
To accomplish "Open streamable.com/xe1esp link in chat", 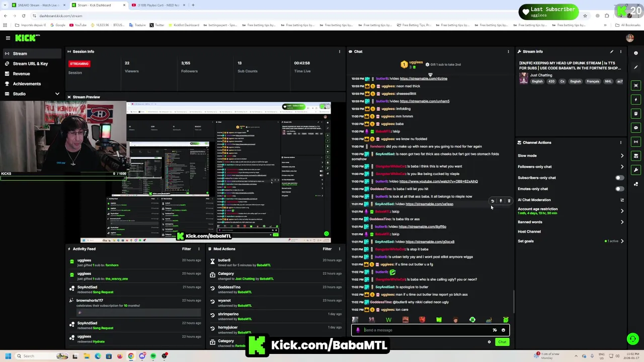I will pyautogui.click(x=429, y=204).
